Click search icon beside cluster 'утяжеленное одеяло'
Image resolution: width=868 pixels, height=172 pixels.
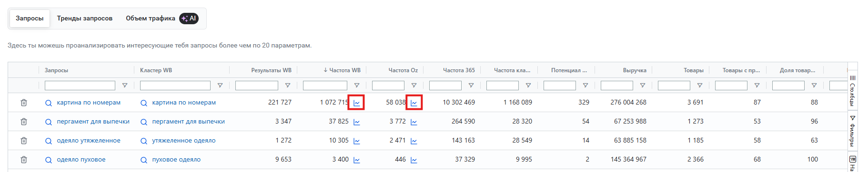click(143, 141)
